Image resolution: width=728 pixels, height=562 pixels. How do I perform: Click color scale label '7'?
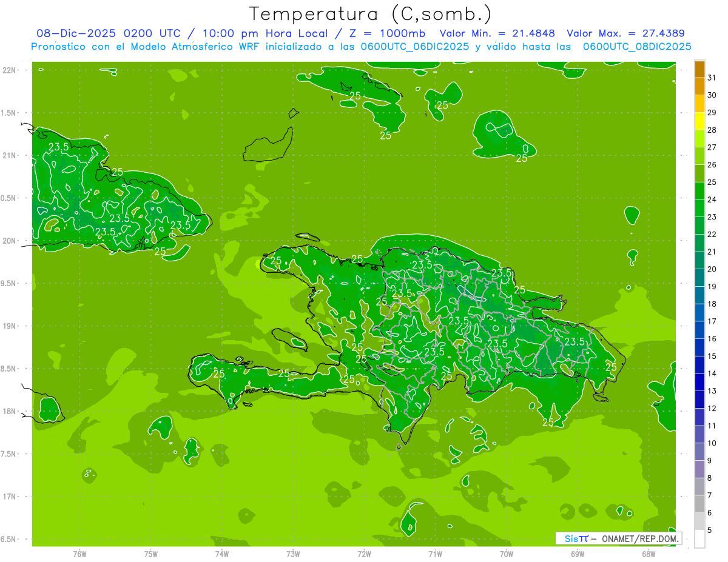point(709,495)
